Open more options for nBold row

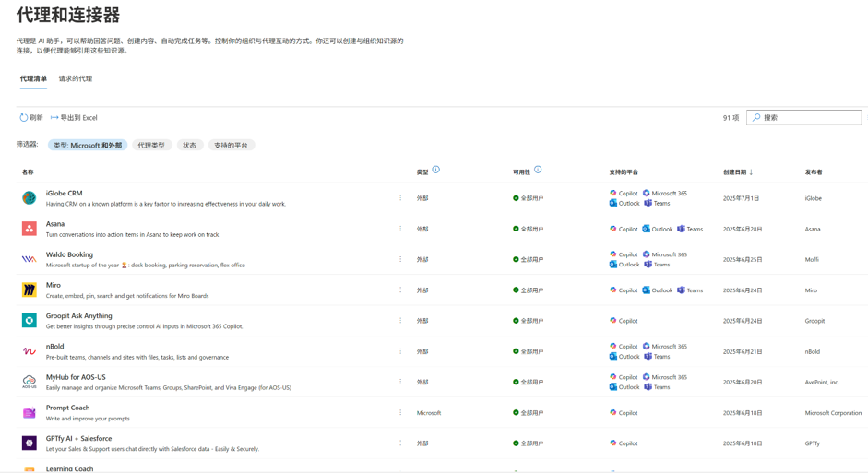[x=400, y=351]
